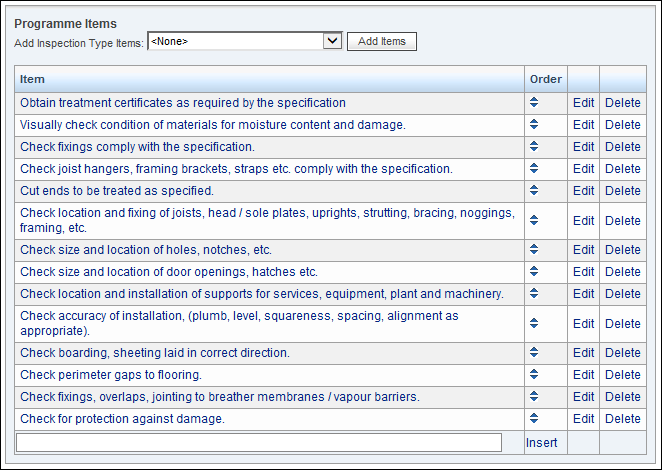The width and height of the screenshot is (662, 470).
Task: Click order arrows for 'Check accuracy of installation' row
Action: coord(534,323)
